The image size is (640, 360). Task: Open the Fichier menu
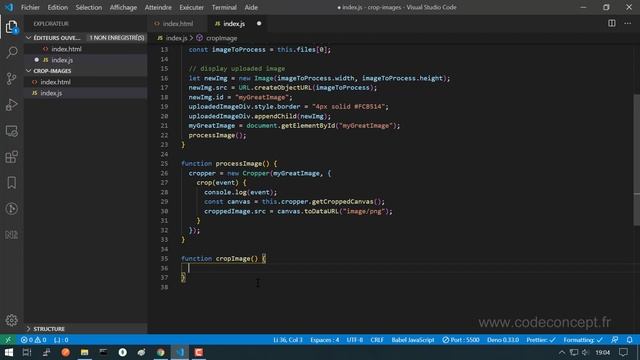tap(30, 7)
